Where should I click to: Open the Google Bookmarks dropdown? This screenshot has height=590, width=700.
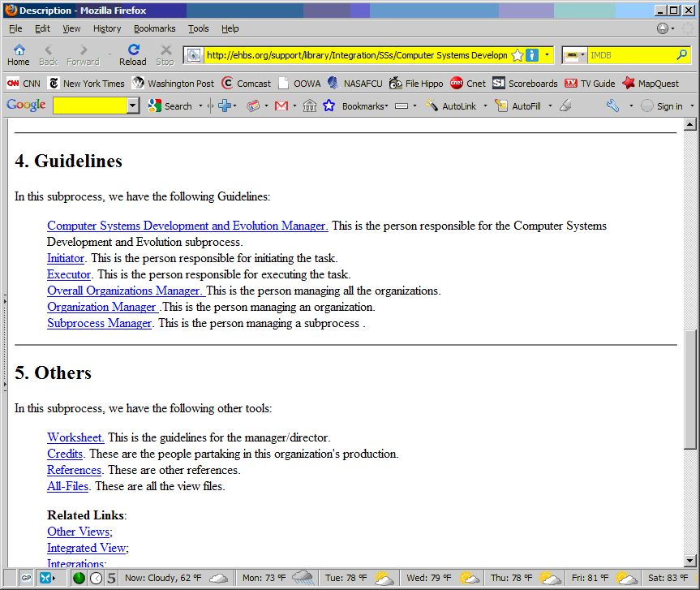click(365, 106)
